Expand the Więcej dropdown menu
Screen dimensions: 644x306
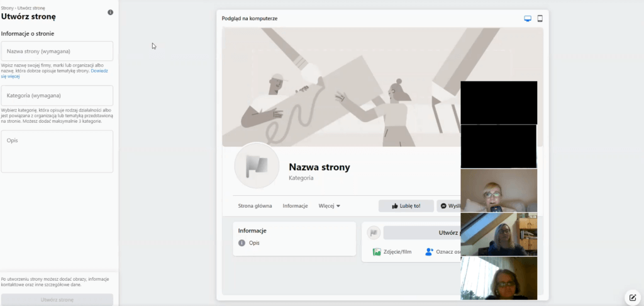(x=329, y=206)
